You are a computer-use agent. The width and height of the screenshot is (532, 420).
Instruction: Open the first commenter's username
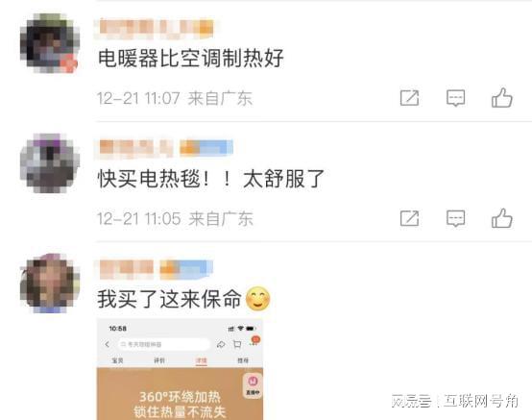[157, 28]
